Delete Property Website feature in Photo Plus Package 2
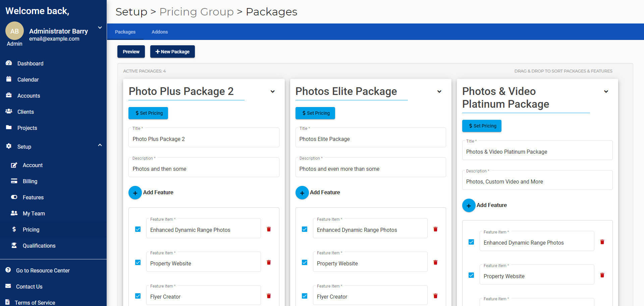Screen dimensions: 644x306 pos(269,262)
